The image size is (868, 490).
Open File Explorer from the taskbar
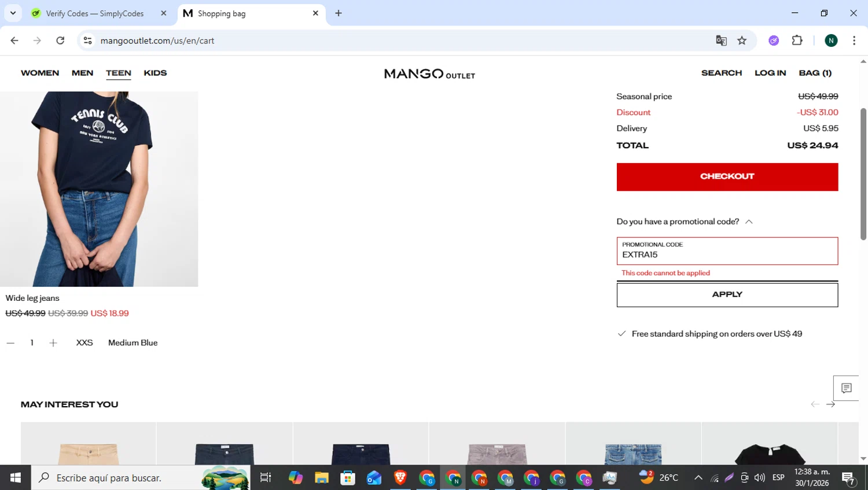pos(322,477)
